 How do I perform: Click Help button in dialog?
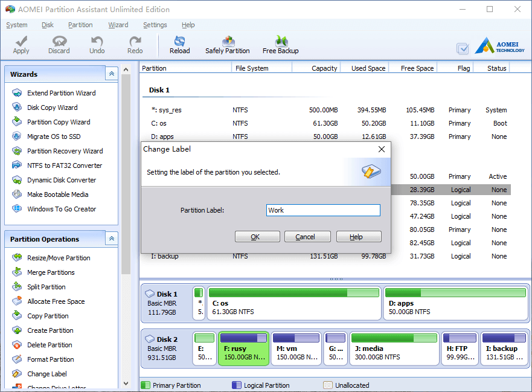359,237
